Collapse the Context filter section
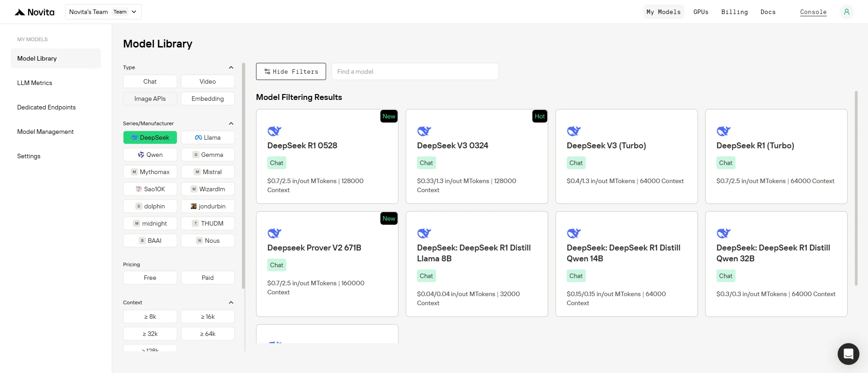 tap(231, 302)
